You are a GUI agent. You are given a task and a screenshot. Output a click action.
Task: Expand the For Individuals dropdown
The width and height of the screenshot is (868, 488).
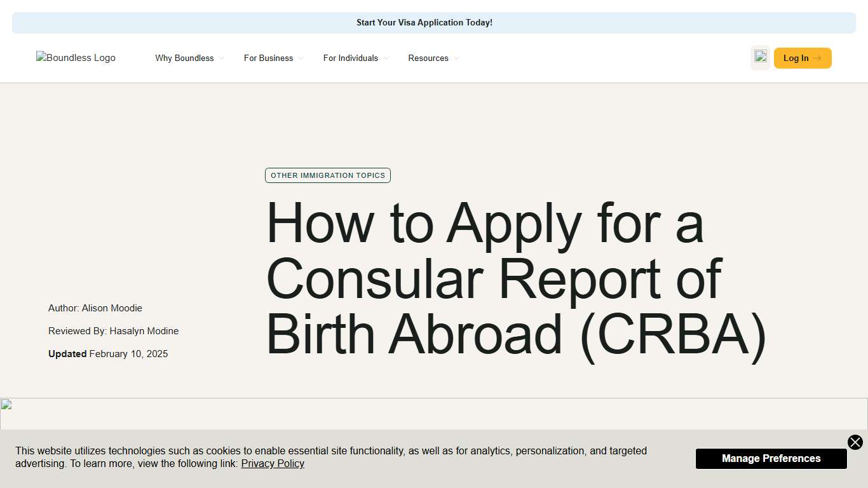[387, 58]
